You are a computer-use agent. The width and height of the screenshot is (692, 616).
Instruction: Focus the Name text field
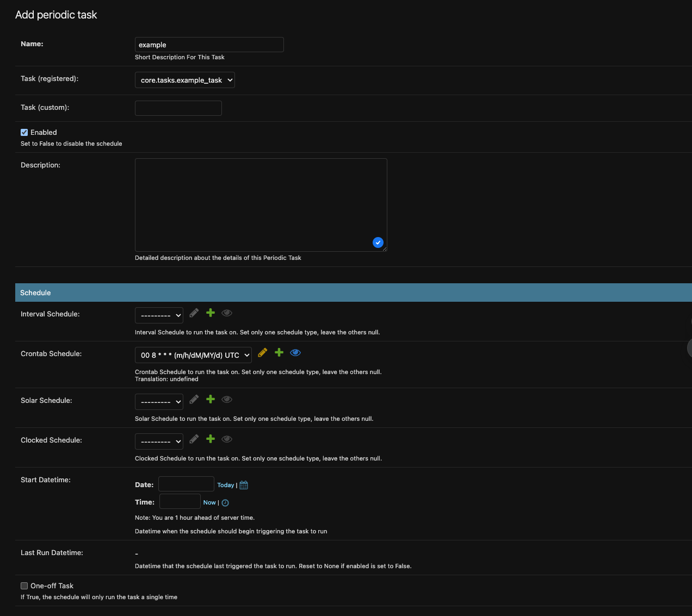[209, 45]
